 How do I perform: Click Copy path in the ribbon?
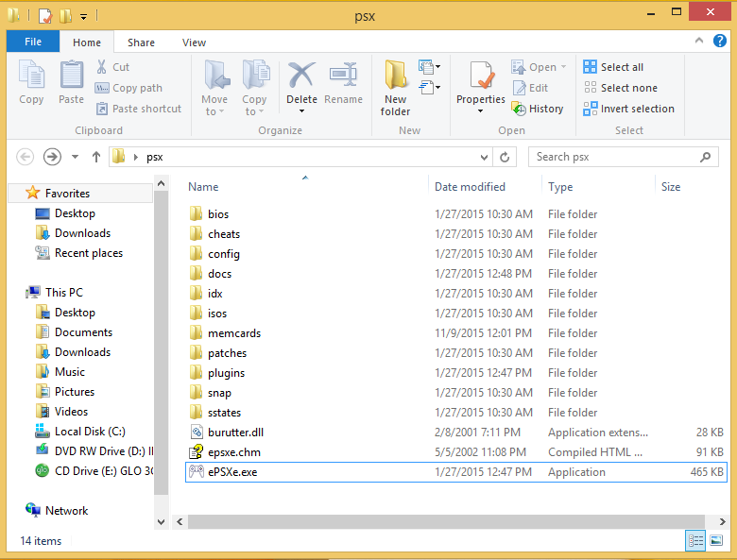point(129,88)
